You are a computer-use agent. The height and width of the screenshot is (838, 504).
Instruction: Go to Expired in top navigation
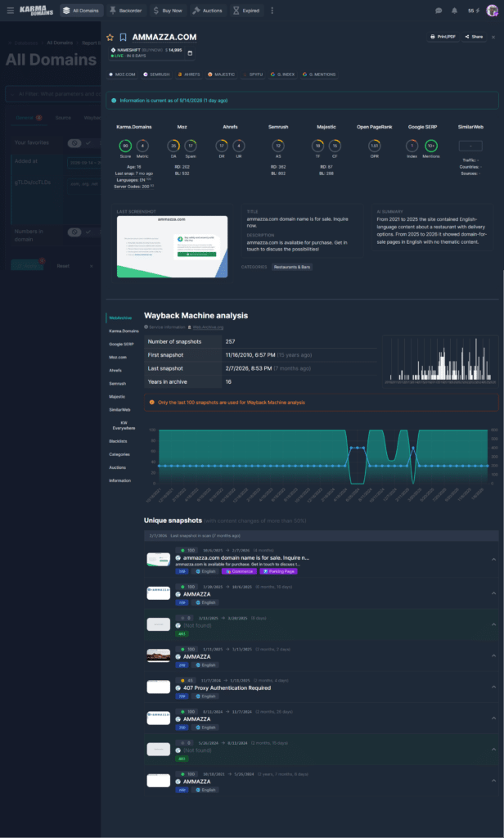point(245,11)
